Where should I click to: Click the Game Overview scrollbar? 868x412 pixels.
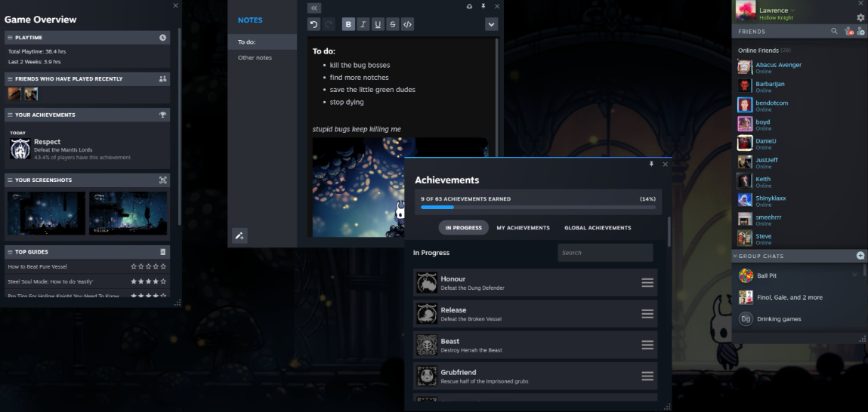pyautogui.click(x=179, y=126)
